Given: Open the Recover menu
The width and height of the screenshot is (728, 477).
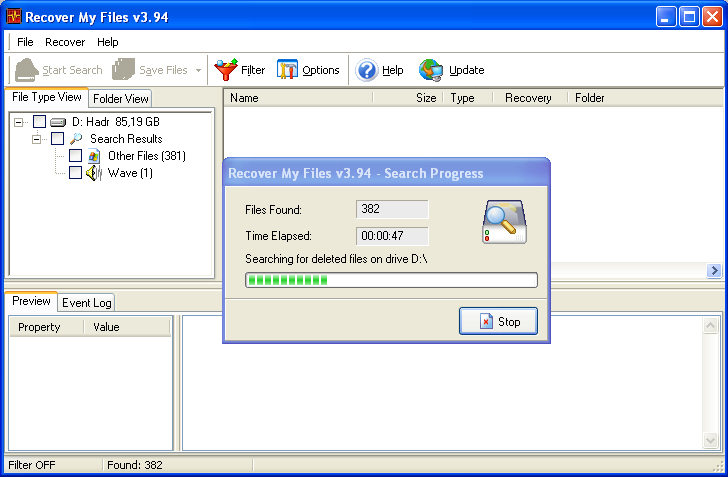Looking at the screenshot, I should click(65, 42).
